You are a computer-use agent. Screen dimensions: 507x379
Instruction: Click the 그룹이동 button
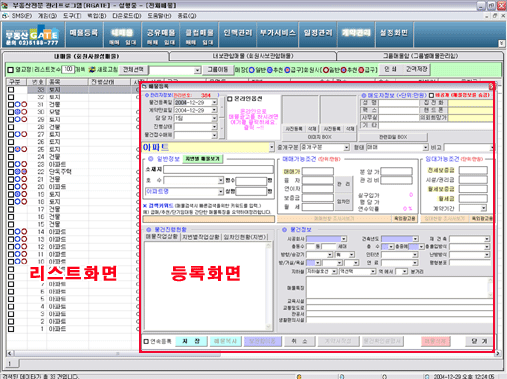point(218,69)
